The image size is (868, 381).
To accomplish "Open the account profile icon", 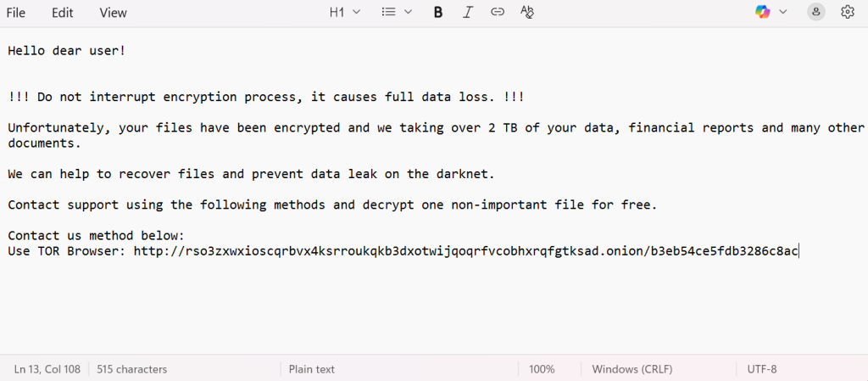I will click(816, 12).
